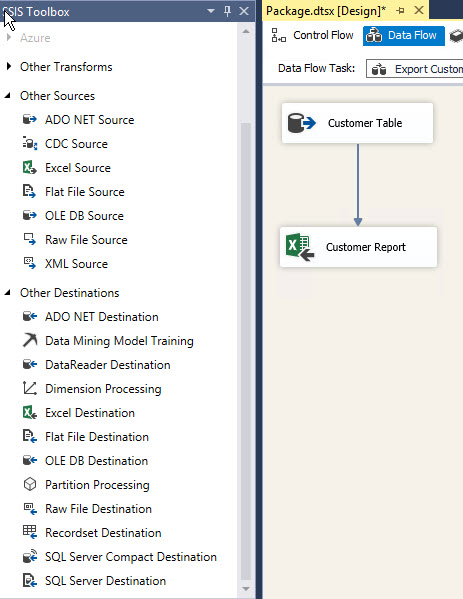Click the 'Other Transforms' group label
Viewport: 463px width, 599px height.
pos(66,67)
